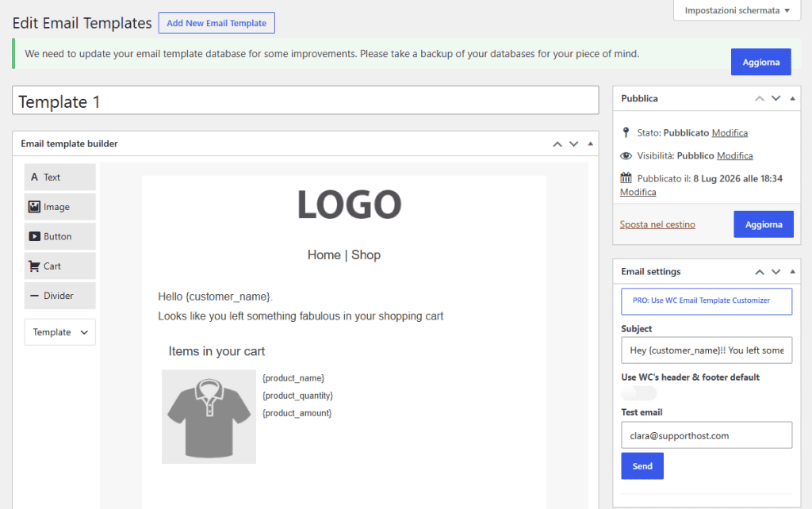Send the test email

pos(642,466)
